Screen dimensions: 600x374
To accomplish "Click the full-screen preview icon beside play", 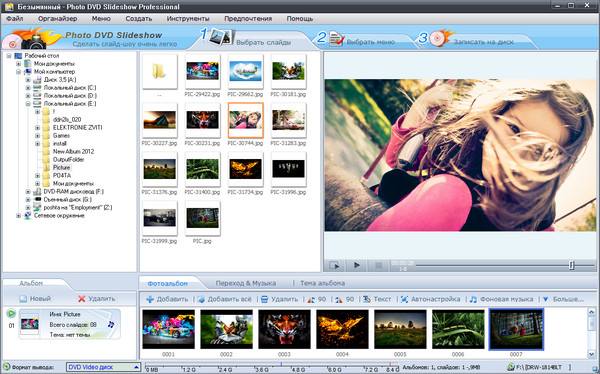I will click(334, 265).
